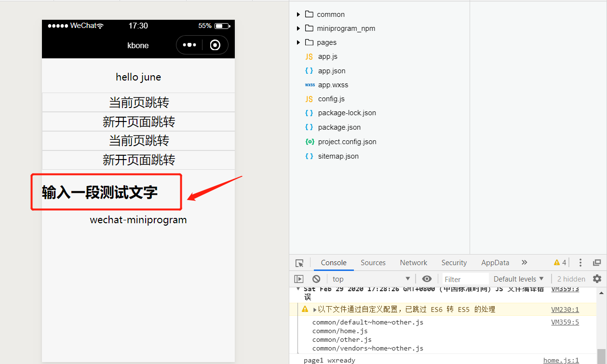Click the 2 hidden messages label
This screenshot has width=607, height=364.
coord(571,279)
